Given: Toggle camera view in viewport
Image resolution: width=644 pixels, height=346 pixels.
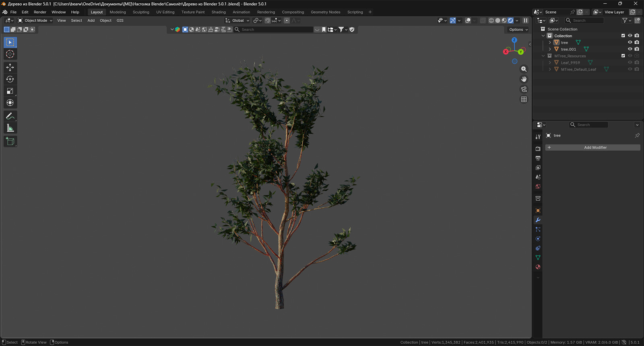Looking at the screenshot, I should 524,89.
